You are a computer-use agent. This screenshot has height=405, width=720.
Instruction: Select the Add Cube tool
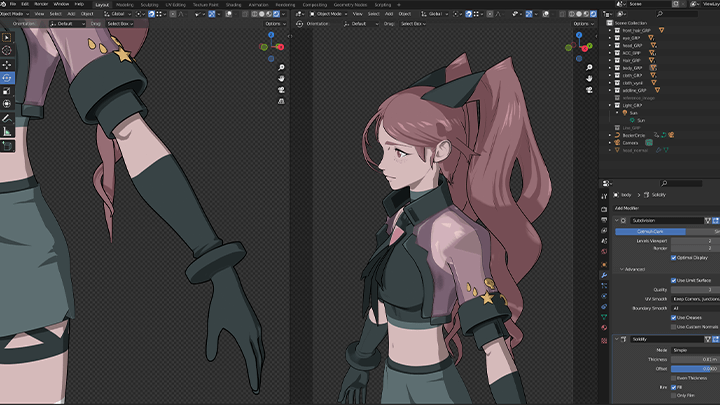(6, 146)
